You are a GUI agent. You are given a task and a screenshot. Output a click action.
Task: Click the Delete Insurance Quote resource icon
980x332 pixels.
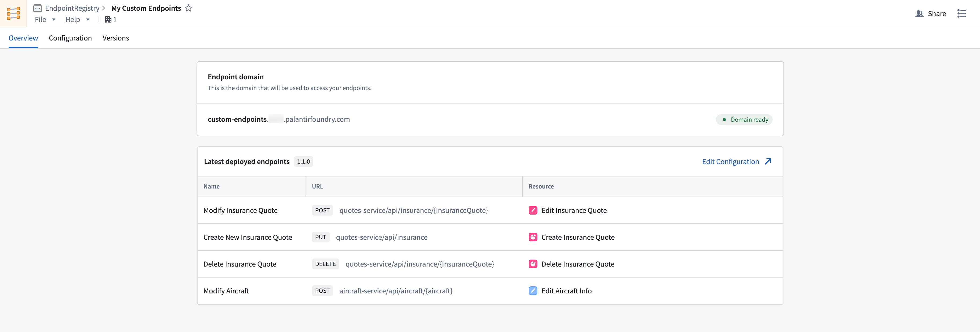click(x=533, y=264)
